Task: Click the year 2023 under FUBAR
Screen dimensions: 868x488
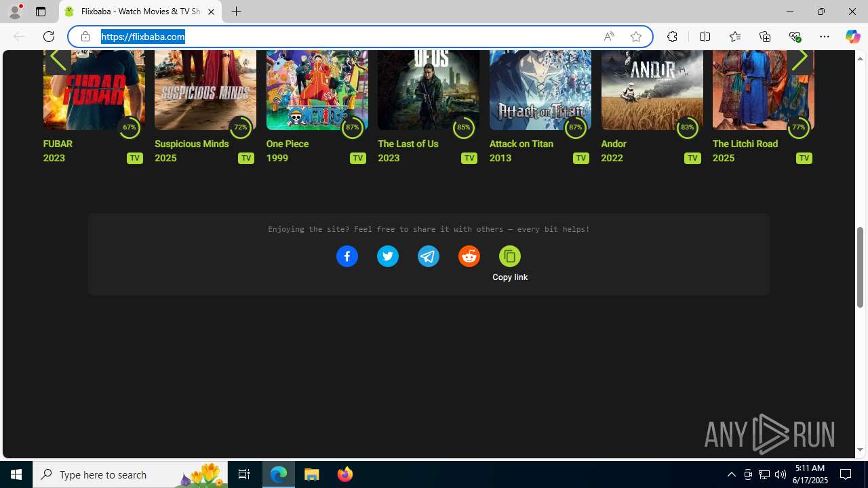Action: (54, 158)
